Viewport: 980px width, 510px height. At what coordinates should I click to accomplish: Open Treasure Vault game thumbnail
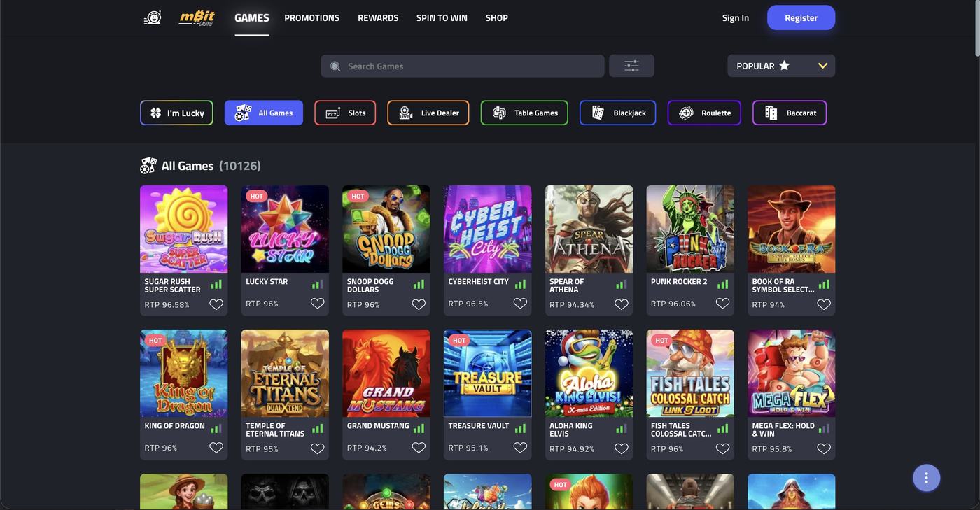coord(487,373)
